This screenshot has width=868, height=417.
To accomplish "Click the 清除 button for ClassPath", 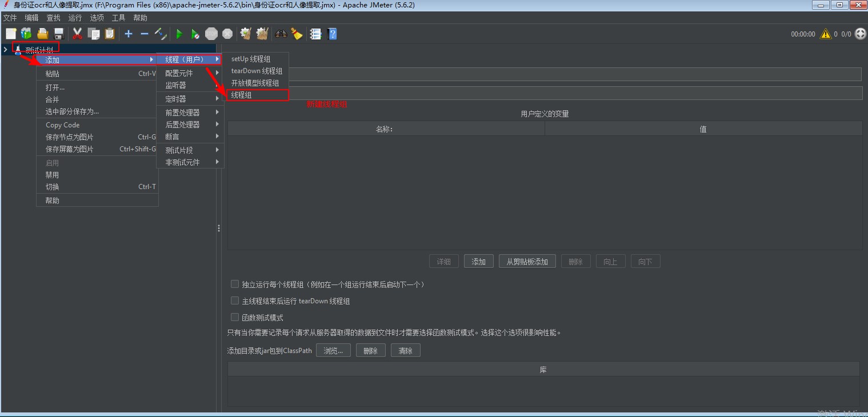I will [406, 350].
